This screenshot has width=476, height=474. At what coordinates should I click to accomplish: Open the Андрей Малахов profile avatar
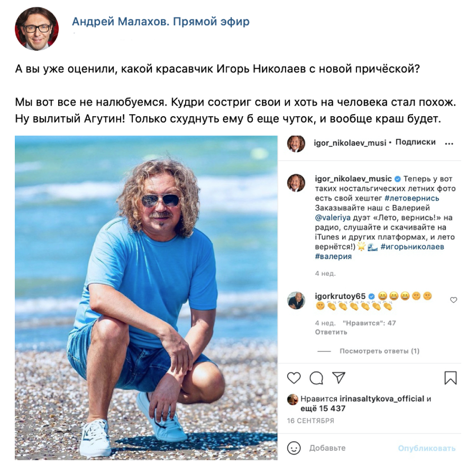[x=36, y=29]
